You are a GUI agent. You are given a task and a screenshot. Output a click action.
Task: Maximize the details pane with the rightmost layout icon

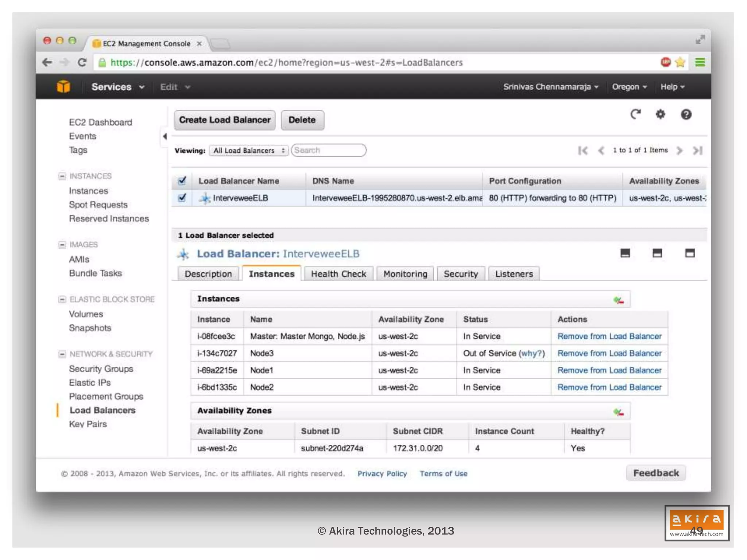pyautogui.click(x=689, y=253)
